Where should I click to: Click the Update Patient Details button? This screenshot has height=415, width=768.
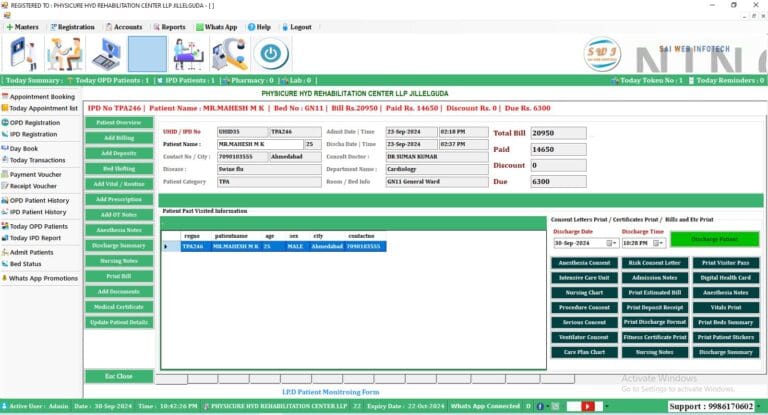click(x=119, y=322)
